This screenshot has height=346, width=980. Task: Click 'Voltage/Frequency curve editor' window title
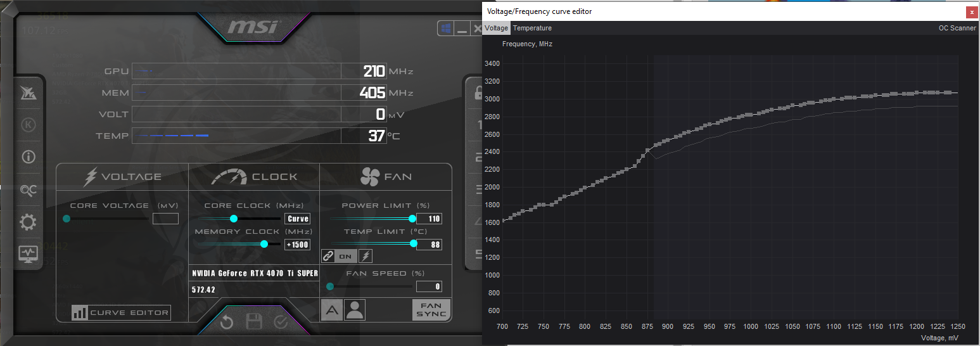[x=539, y=11]
